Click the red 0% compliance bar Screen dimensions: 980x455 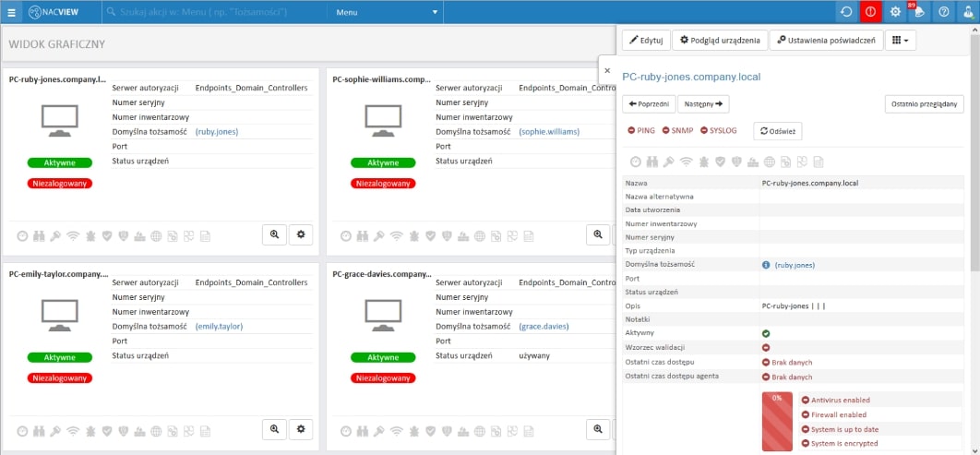(x=777, y=422)
